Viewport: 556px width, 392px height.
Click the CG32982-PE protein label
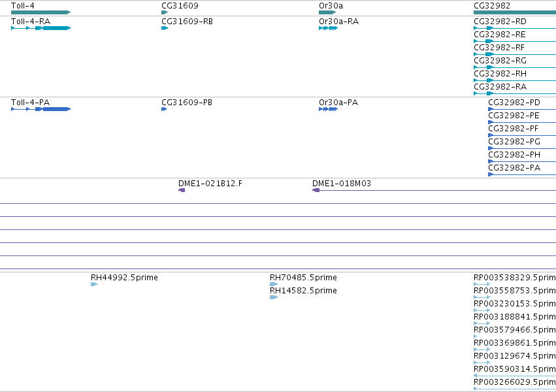point(514,116)
